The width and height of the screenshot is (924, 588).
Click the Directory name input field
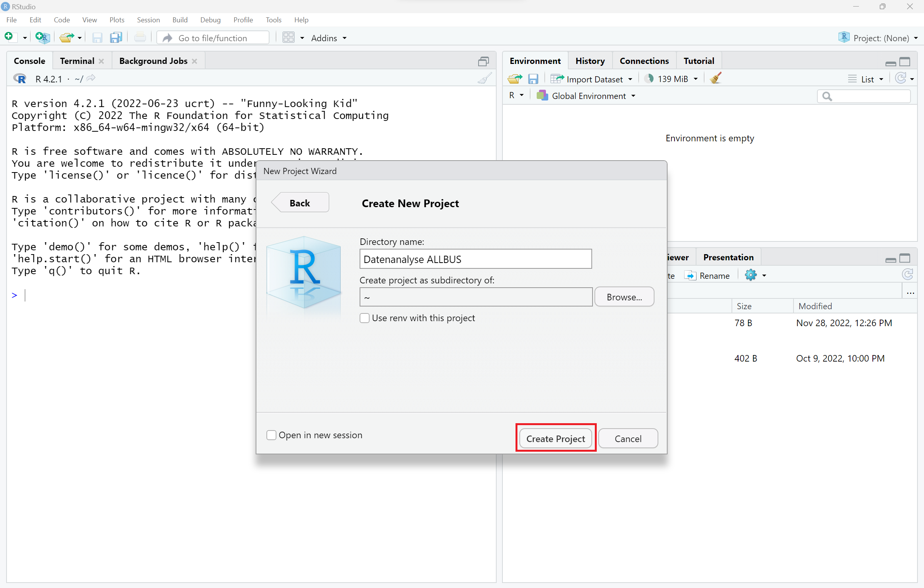click(475, 259)
